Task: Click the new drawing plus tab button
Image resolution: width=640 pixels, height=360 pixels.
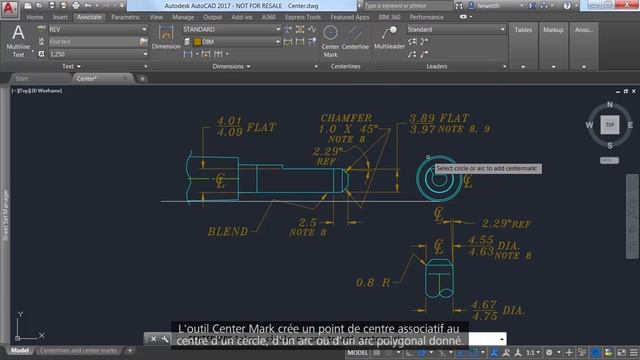Action: (142, 78)
